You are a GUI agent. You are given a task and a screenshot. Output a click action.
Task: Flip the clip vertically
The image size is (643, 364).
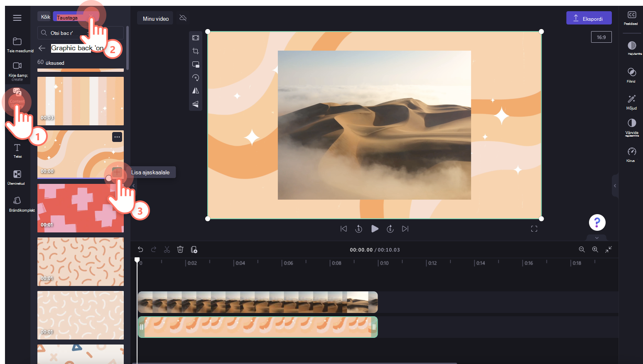pyautogui.click(x=196, y=104)
